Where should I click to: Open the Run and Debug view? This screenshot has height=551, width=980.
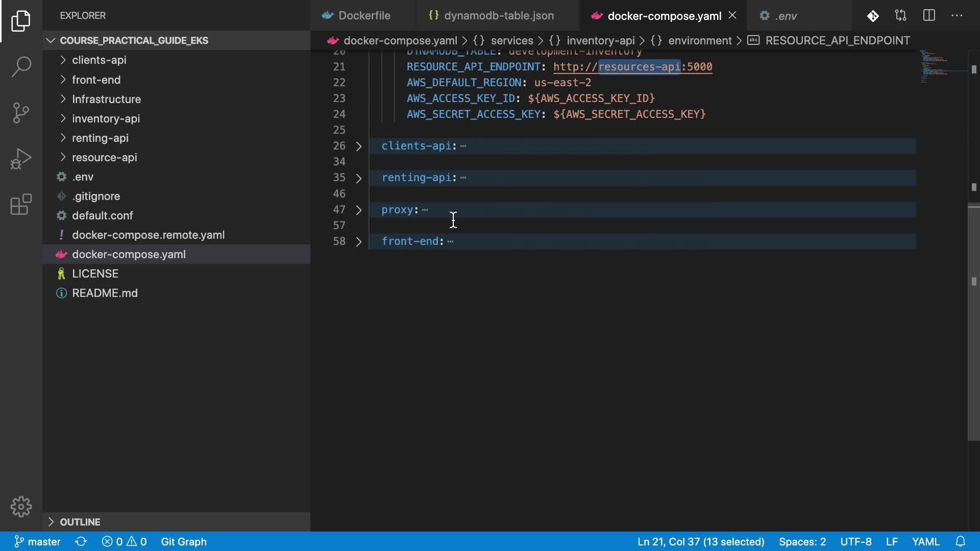pyautogui.click(x=21, y=159)
